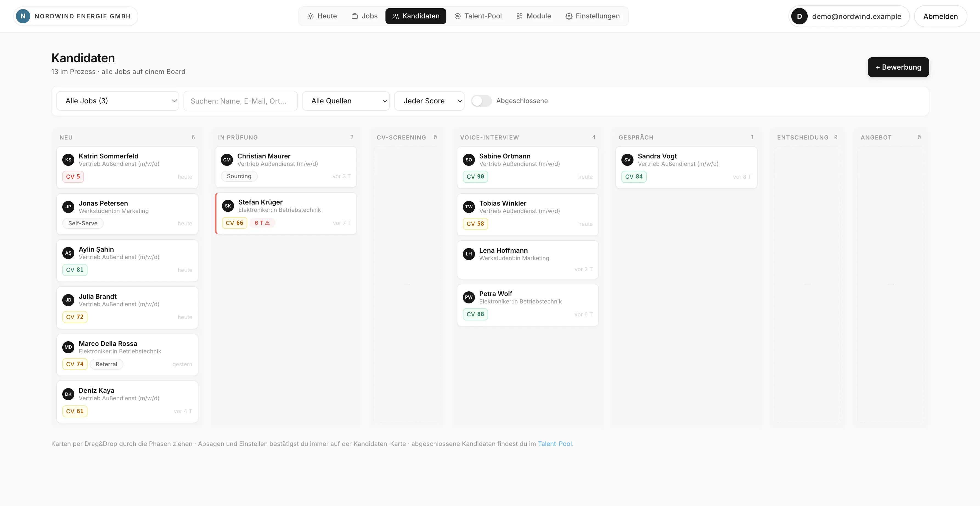Screen dimensions: 980x506
Task: Click the CV 5 score badge
Action: pyautogui.click(x=73, y=177)
